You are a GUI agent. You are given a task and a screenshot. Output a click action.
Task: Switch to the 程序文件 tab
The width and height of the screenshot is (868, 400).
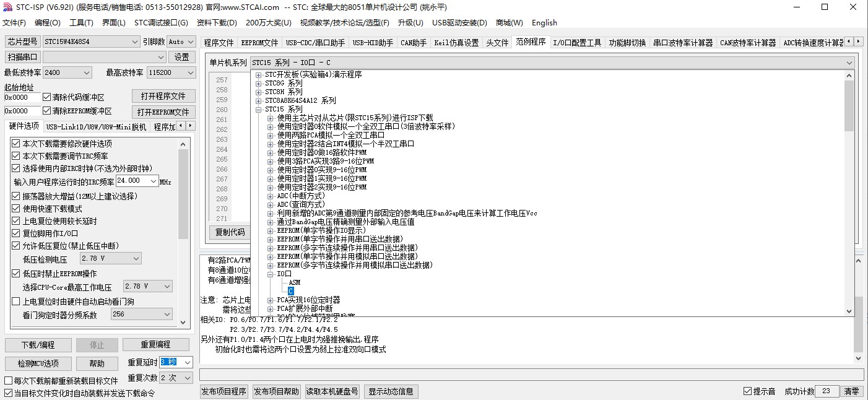coord(219,43)
